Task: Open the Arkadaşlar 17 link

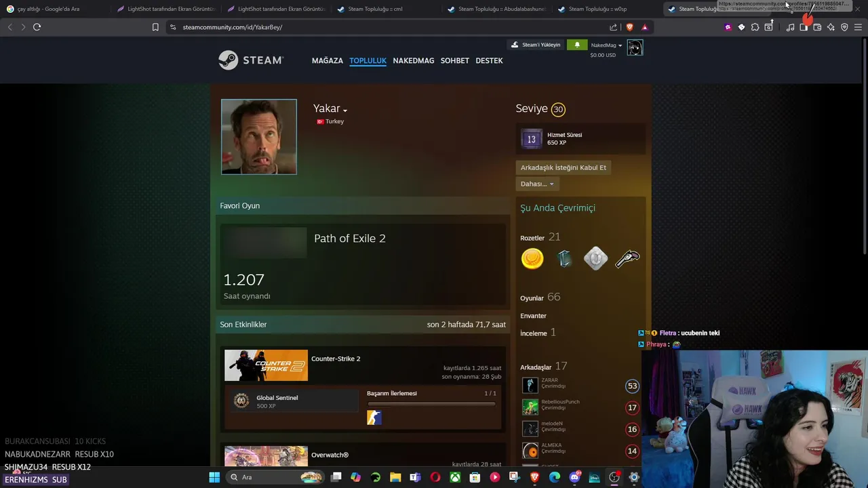Action: point(544,367)
